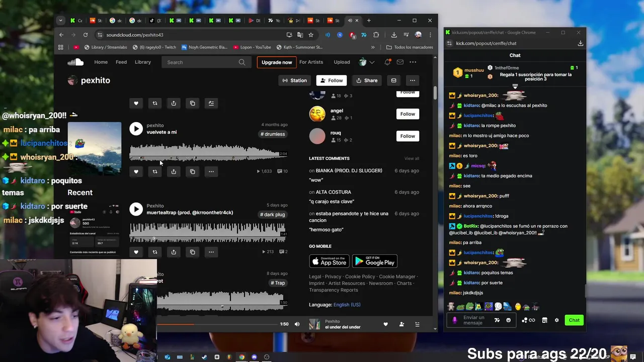
Task: Reload the SoundCloud page
Action: (86, 35)
